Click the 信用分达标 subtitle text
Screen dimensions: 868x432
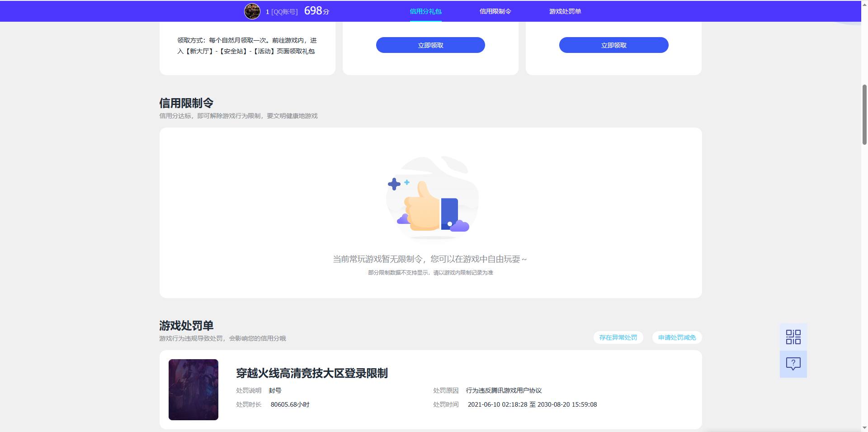(x=238, y=116)
